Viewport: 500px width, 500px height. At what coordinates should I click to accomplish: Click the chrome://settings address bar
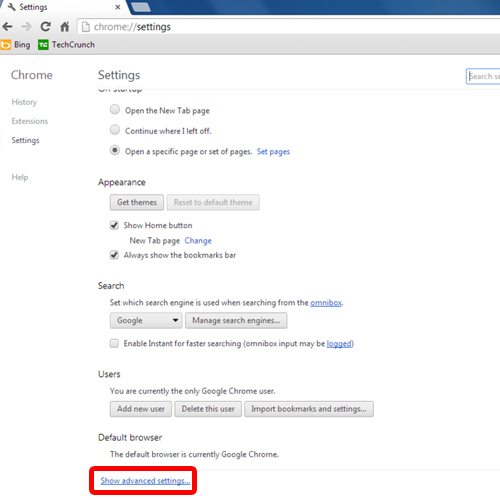pos(289,27)
